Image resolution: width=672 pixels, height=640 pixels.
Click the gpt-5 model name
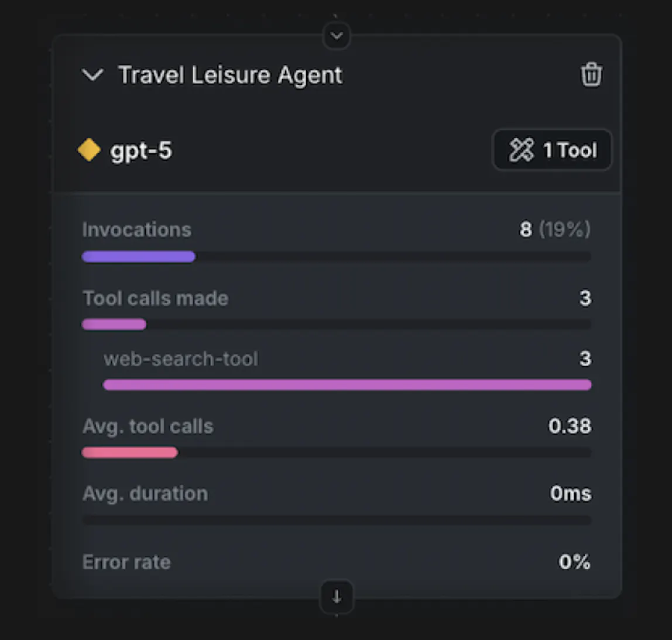pos(141,150)
